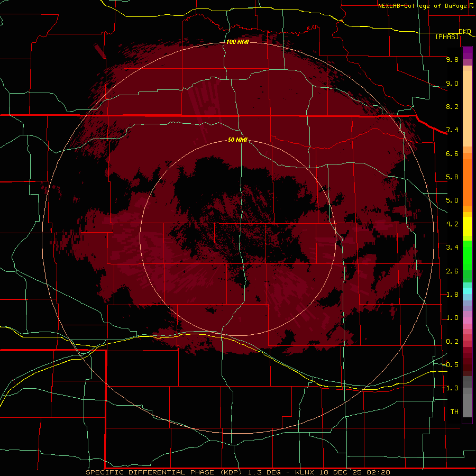Click the 50 NMI range ring label
This screenshot has width=476, height=476.
point(237,140)
